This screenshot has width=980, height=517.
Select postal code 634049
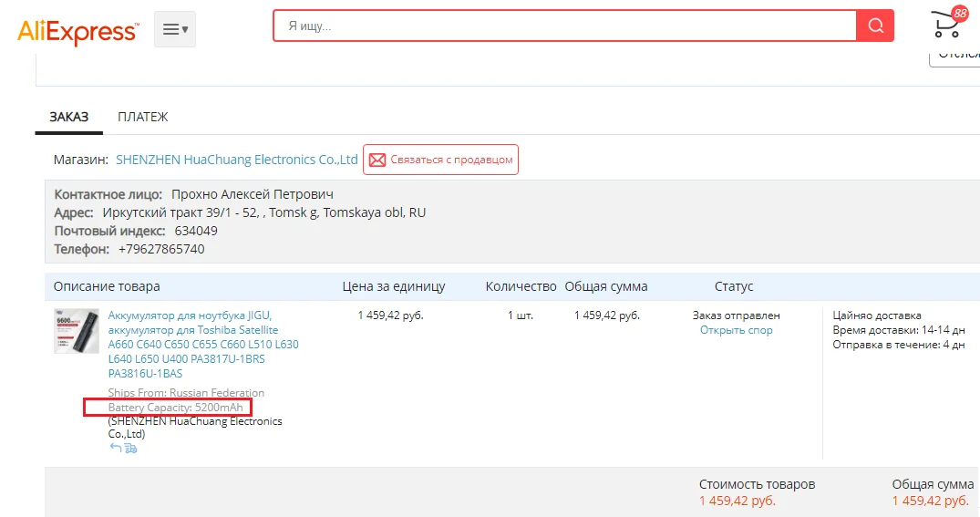pos(196,231)
